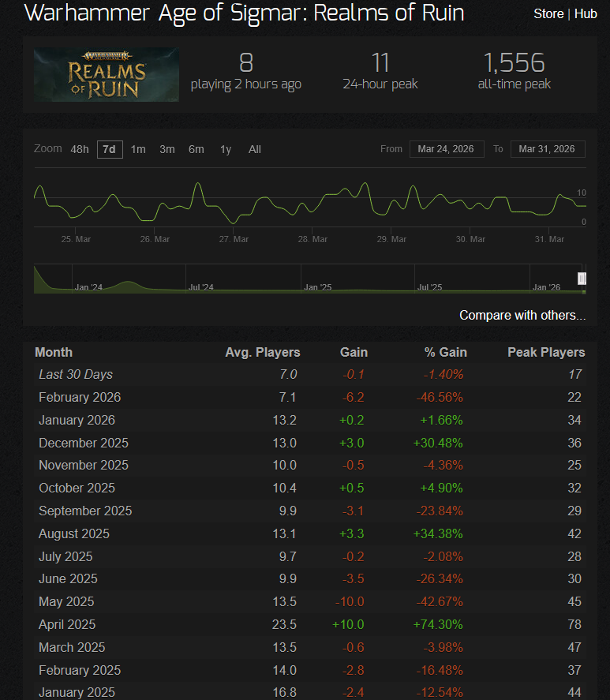This screenshot has height=700, width=610.
Task: Click the To date field Mar 31, 2026
Action: coord(548,149)
